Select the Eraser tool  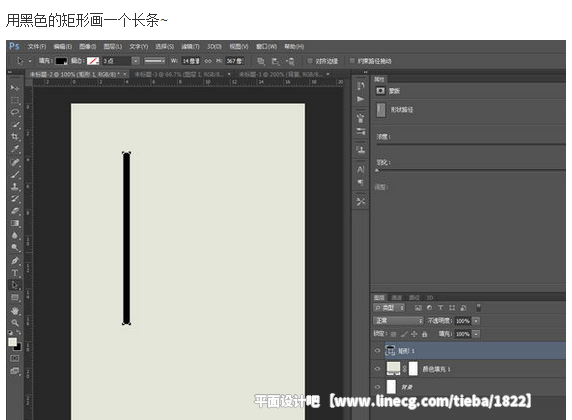click(15, 211)
